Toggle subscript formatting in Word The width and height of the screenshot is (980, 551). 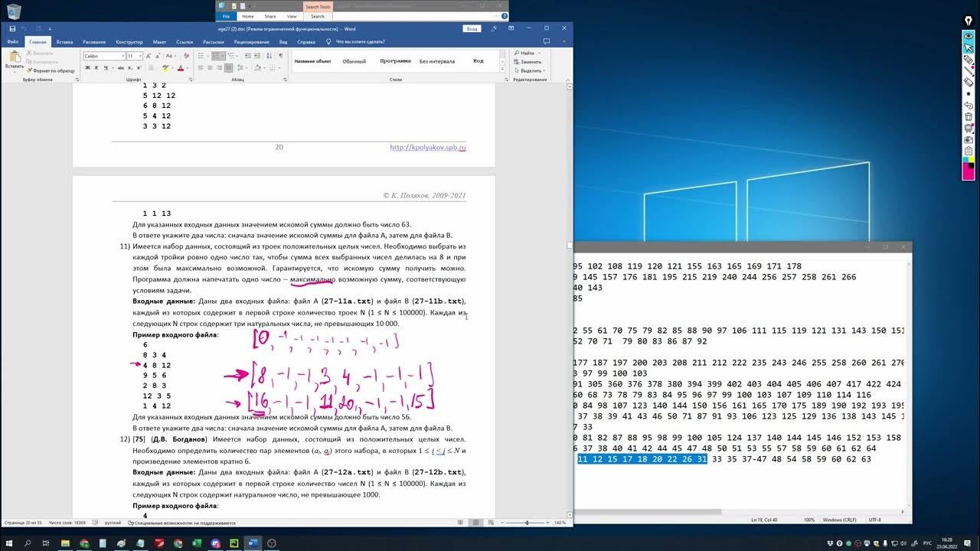(129, 68)
